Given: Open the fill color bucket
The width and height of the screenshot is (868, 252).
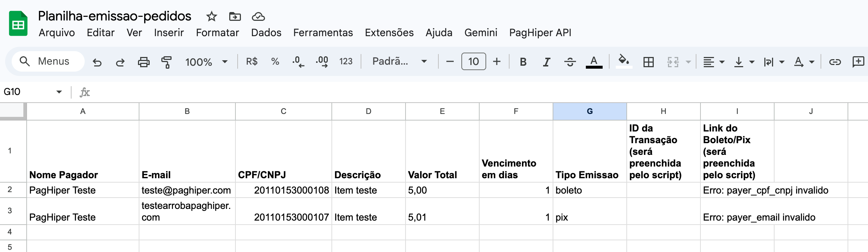Looking at the screenshot, I should click(x=624, y=61).
